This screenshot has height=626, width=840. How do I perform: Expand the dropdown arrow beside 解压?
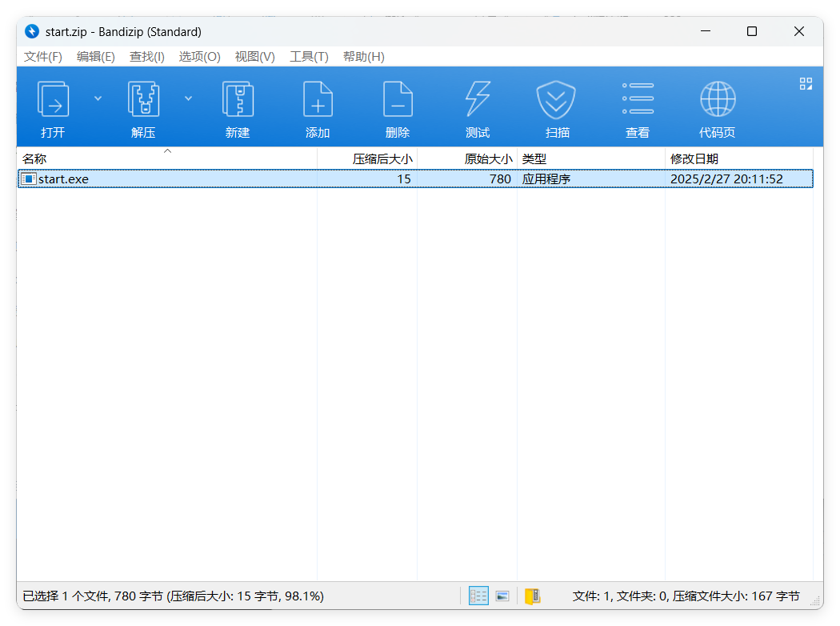click(188, 98)
